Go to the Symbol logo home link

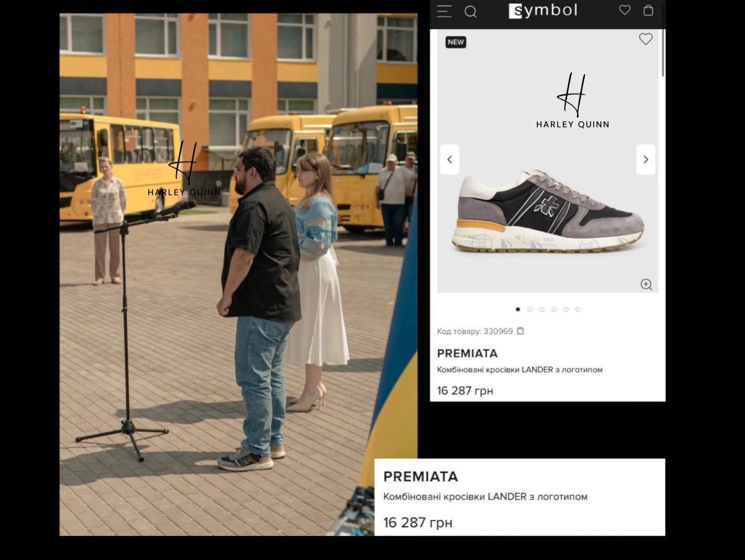543,10
